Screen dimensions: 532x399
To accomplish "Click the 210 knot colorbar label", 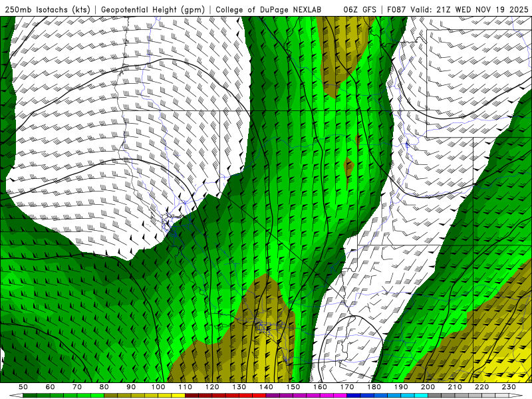I will coord(456,387).
